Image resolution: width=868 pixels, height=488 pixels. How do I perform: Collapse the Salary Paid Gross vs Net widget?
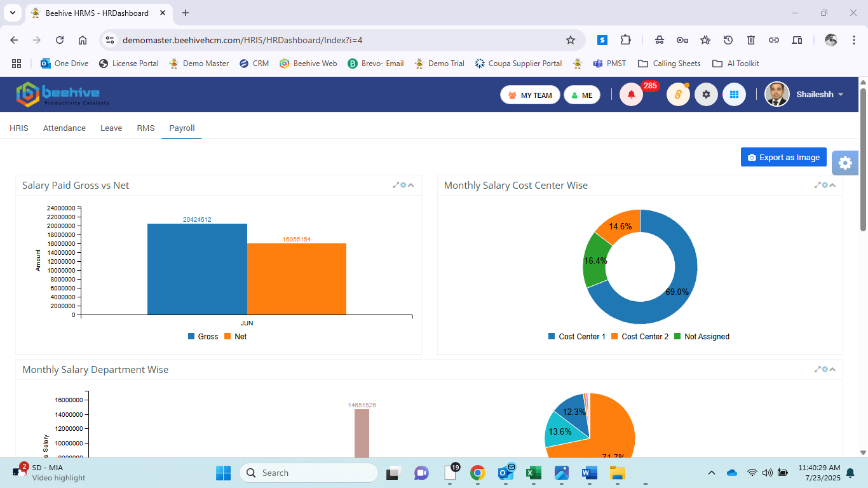coord(410,185)
